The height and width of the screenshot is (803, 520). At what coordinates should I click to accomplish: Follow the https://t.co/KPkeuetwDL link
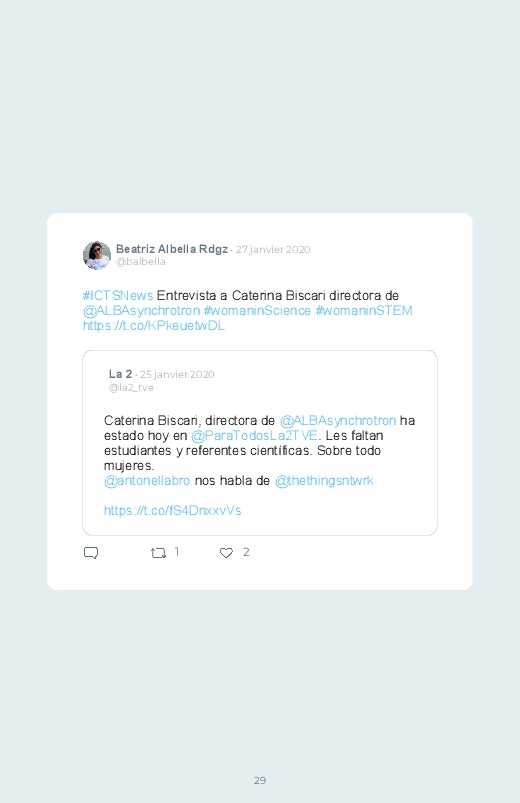154,326
